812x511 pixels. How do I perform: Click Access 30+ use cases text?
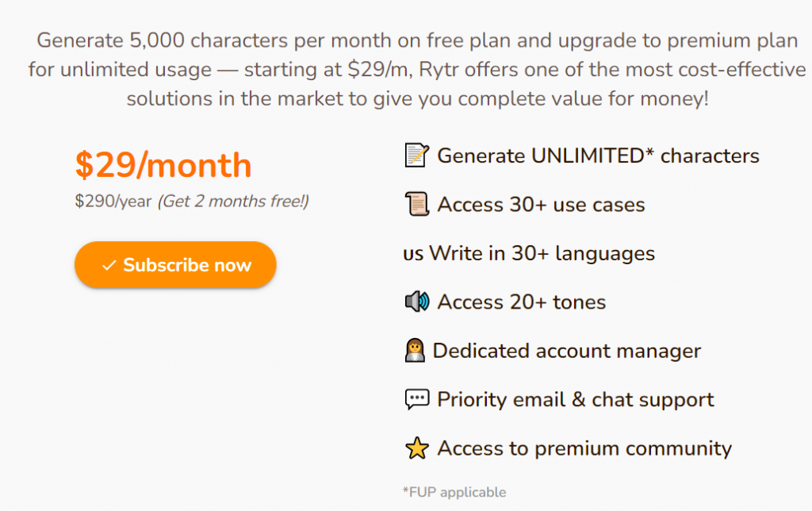(x=541, y=205)
